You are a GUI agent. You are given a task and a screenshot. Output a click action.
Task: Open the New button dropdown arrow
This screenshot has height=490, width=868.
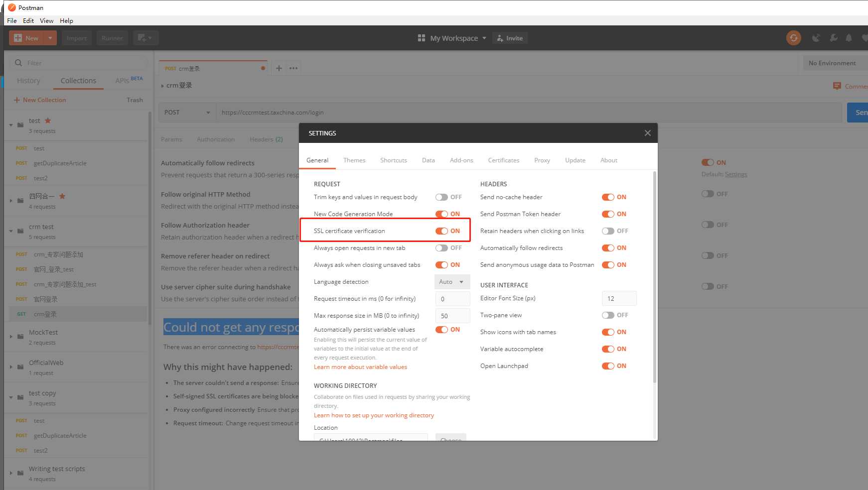pyautogui.click(x=50, y=38)
